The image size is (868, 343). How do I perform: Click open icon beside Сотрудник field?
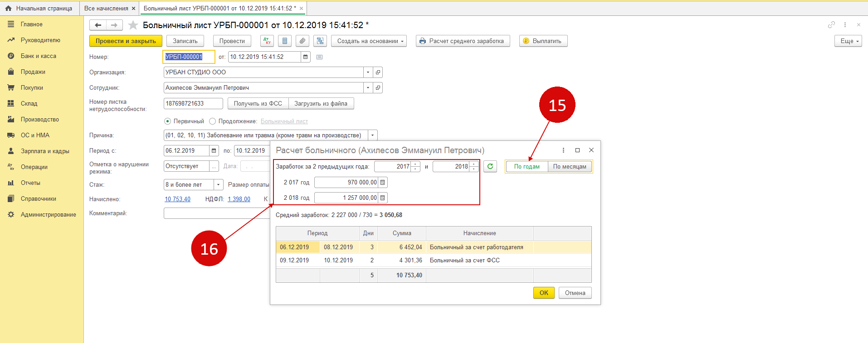378,88
